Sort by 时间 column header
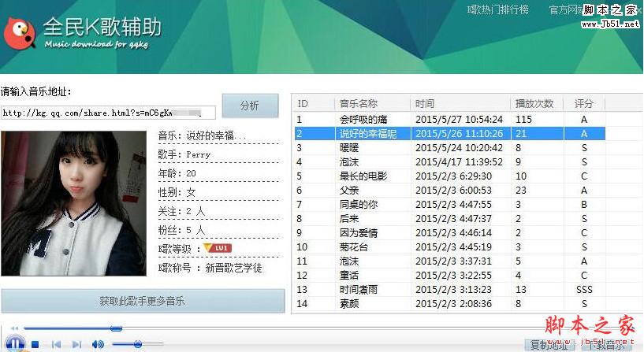Viewport: 644px width, 352px height. pos(460,103)
